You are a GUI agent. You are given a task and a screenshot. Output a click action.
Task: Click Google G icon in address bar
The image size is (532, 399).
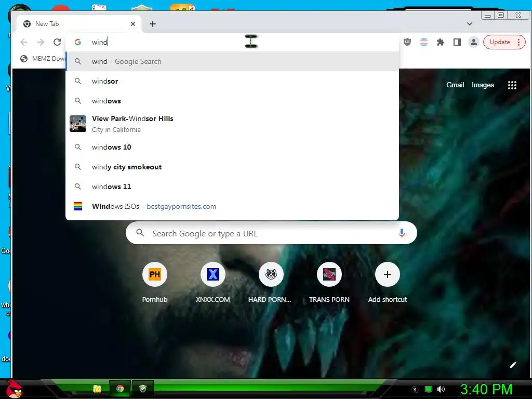pos(78,42)
